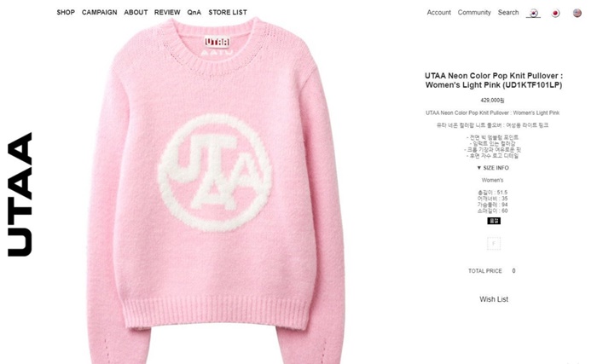Open the QnA section
This screenshot has width=597, height=364.
coord(194,12)
